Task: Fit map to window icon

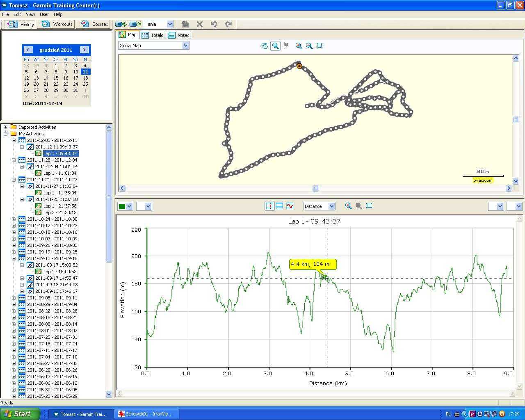Action: 320,46
